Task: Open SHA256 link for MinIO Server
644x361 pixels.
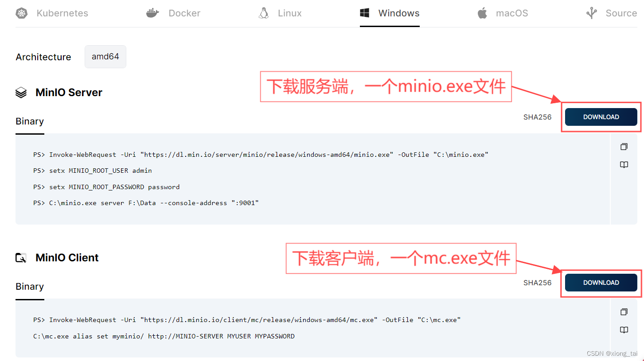Action: 537,117
